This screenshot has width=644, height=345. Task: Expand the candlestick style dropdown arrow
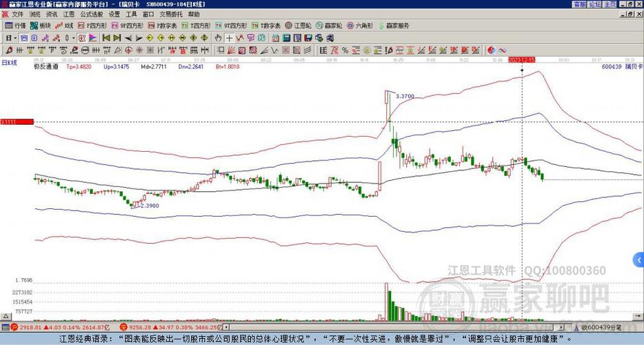tap(74, 38)
